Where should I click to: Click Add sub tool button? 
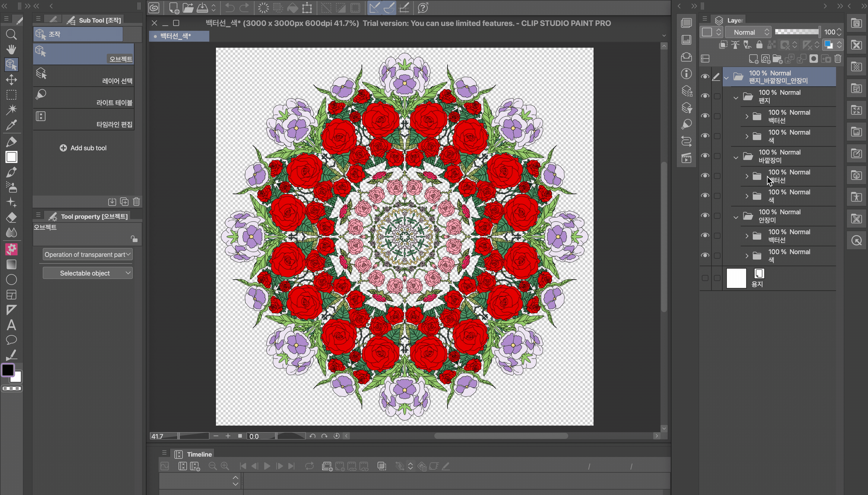tap(83, 148)
